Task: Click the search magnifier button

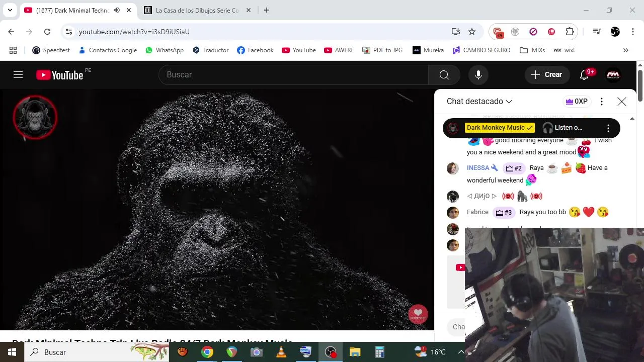Action: 444,75
